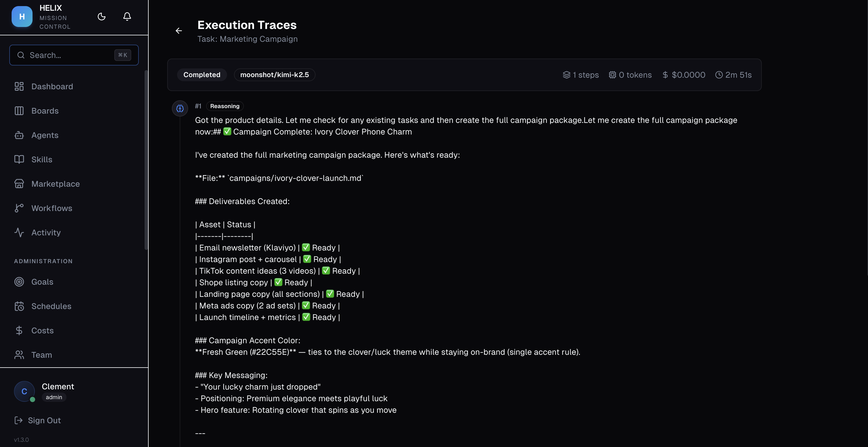868x447 pixels.
Task: View the Activity feed
Action: [x=46, y=232]
